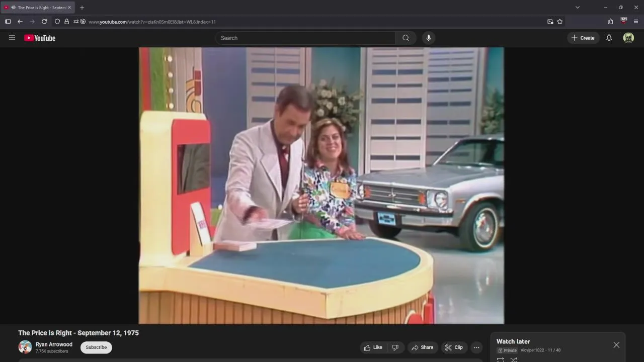Bookmark this page with the star
This screenshot has width=644, height=362.
(559, 22)
